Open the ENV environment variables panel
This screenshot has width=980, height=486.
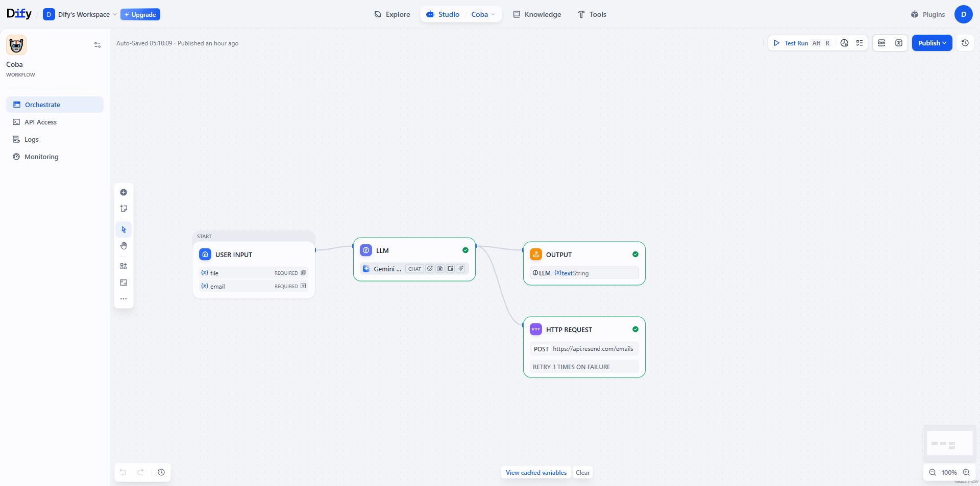[x=881, y=43]
